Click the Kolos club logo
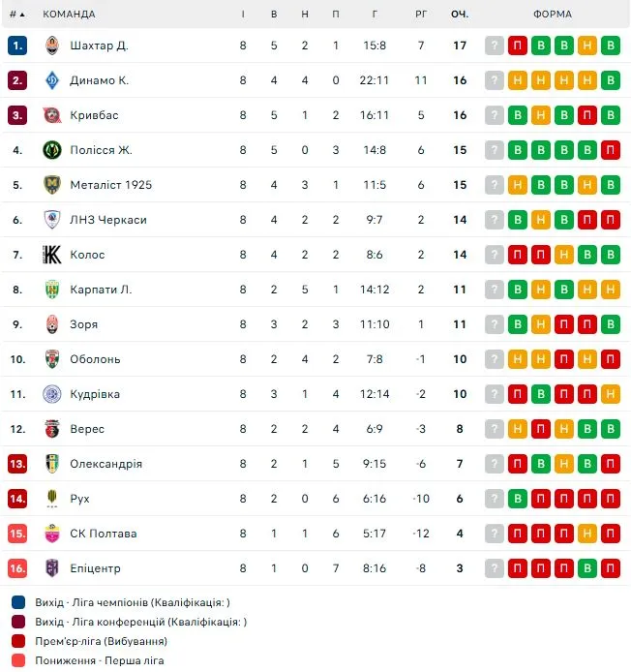Image resolution: width=631 pixels, height=672 pixels. point(52,255)
